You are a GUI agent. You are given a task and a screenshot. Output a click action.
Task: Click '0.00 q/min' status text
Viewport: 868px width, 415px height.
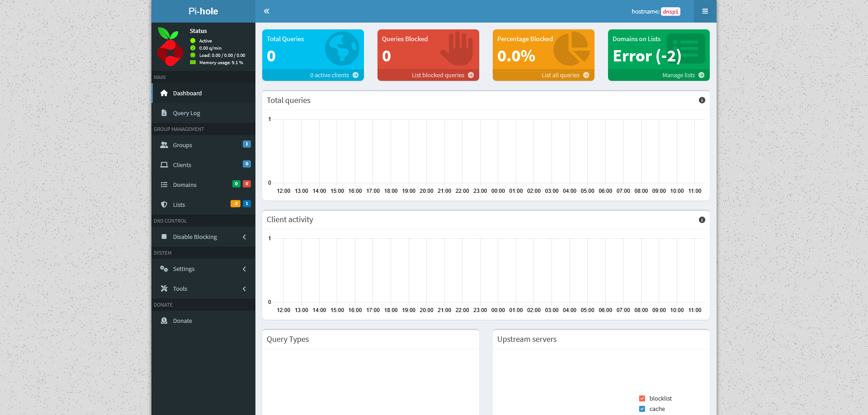point(210,48)
